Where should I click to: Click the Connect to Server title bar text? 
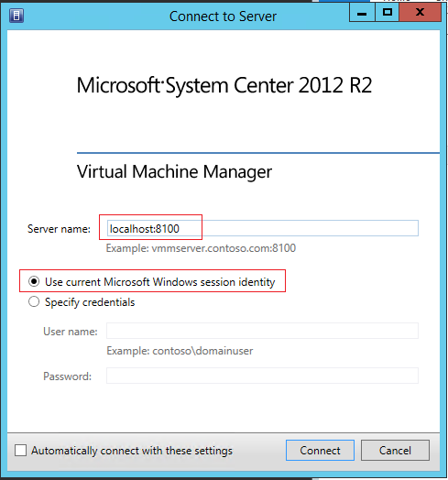point(223,16)
